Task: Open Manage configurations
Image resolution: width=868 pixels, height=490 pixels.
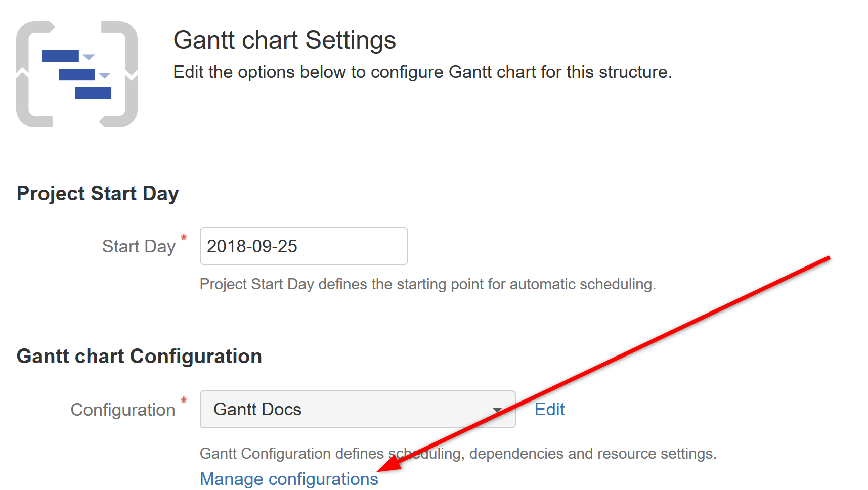Action: [288, 478]
